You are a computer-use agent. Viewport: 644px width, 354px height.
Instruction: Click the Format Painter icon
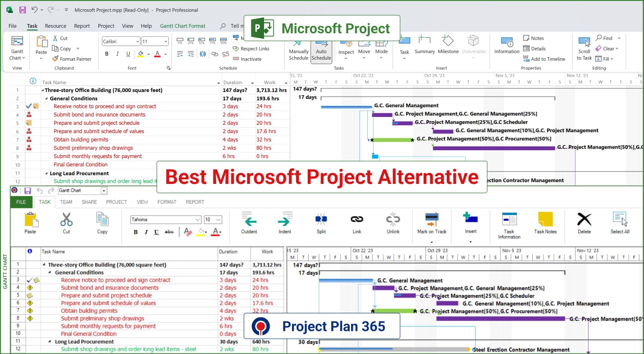[x=56, y=59]
